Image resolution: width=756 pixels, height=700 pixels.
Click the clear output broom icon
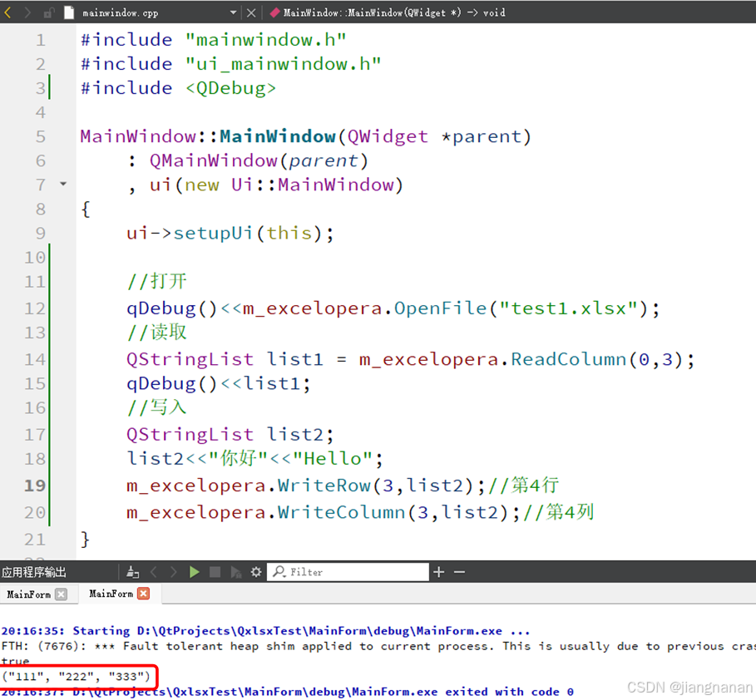click(132, 572)
